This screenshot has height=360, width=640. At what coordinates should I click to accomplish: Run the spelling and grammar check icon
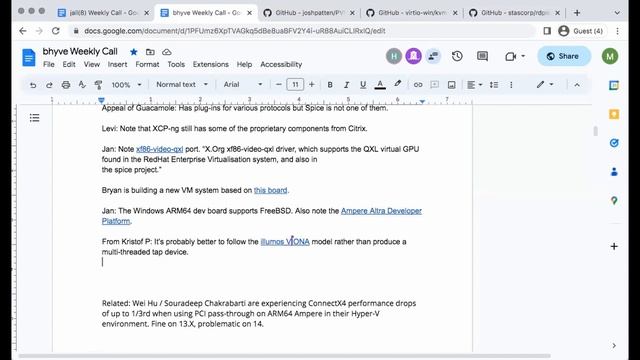[x=82, y=85]
